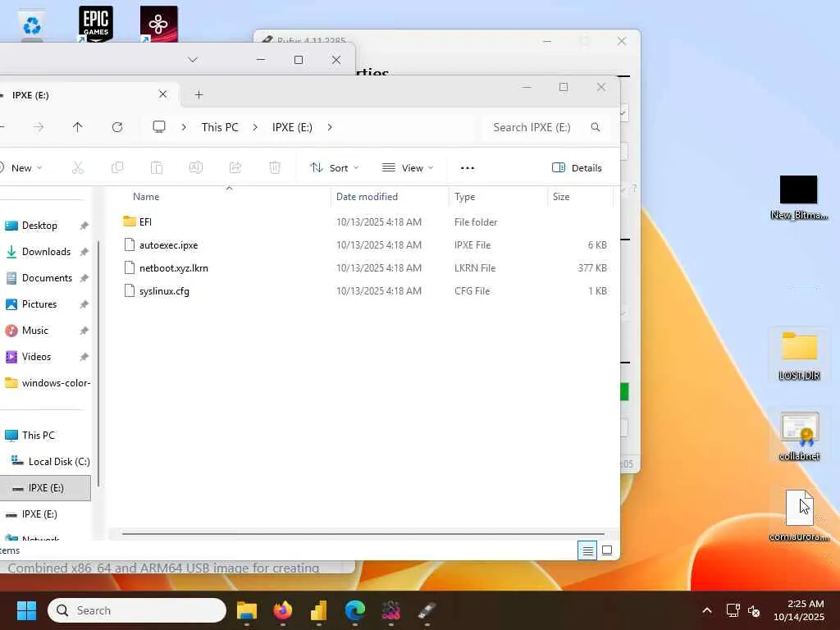Screen dimensions: 840x630
Task: Go up one folder level arrow
Action: pyautogui.click(x=78, y=127)
